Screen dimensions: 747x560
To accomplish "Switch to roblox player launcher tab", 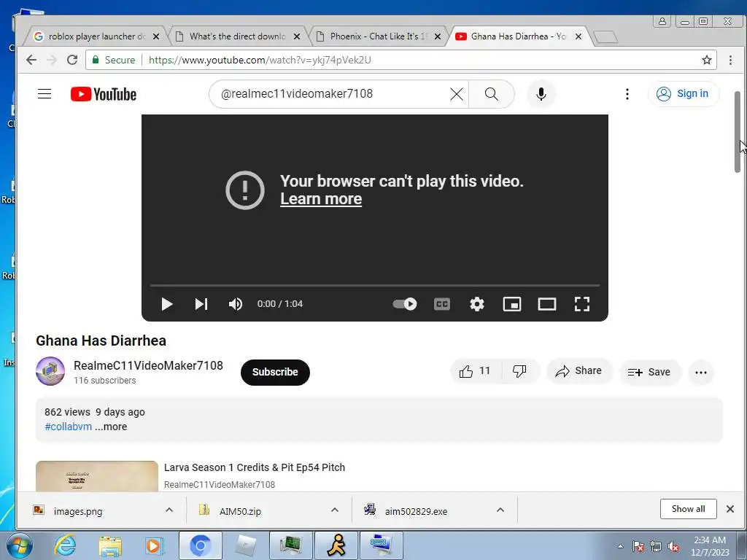I will pos(96,36).
